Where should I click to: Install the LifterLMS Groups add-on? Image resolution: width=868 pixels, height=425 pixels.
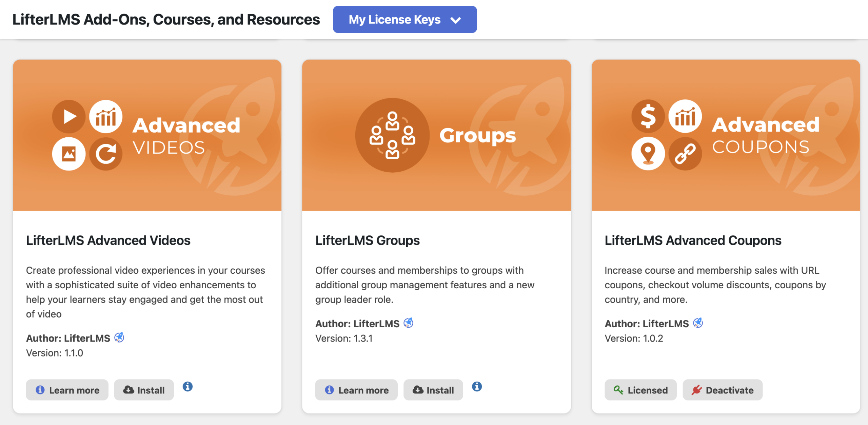pyautogui.click(x=433, y=390)
